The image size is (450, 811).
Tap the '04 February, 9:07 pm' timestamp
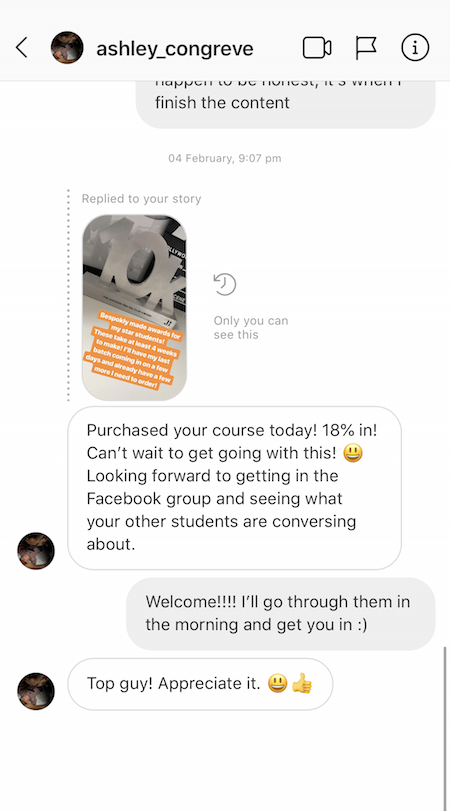225,158
